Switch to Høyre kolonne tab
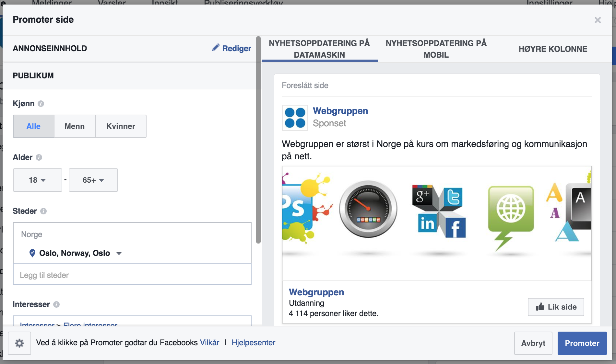This screenshot has width=616, height=364. 553,49
